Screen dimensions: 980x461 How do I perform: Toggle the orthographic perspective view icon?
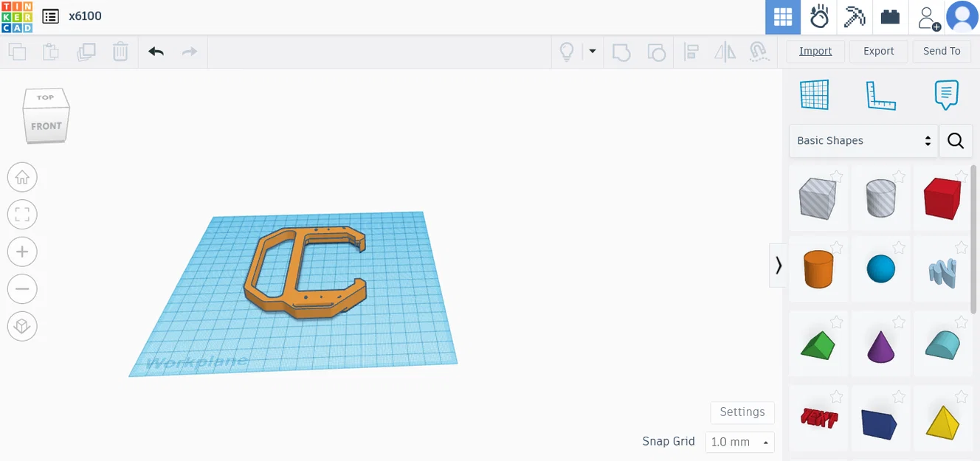[22, 326]
